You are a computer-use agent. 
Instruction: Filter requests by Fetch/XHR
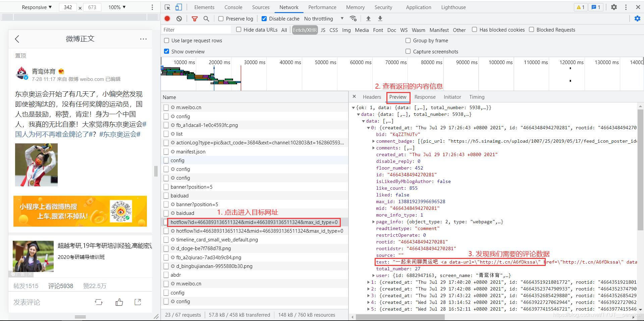tap(305, 30)
